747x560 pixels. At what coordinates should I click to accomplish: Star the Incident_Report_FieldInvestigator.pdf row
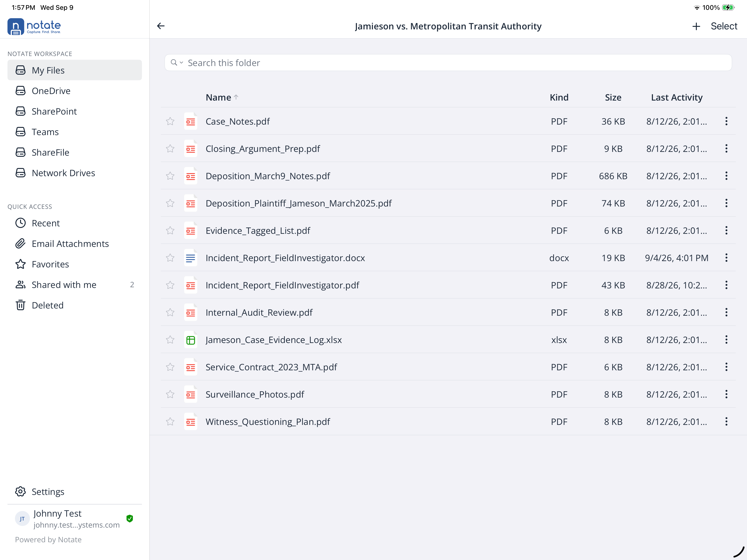tap(170, 285)
